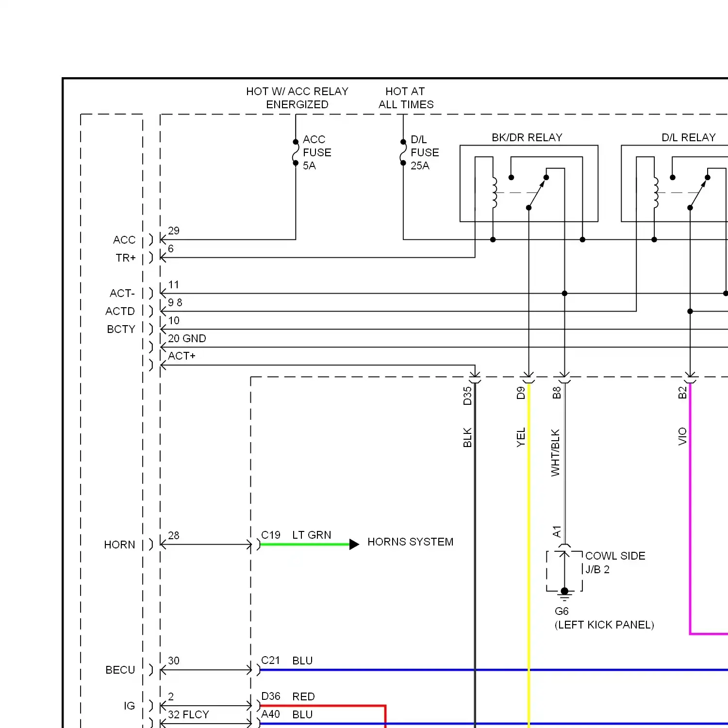Screen dimensions: 728x728
Task: Click the BECU pin label
Action: pos(120,670)
